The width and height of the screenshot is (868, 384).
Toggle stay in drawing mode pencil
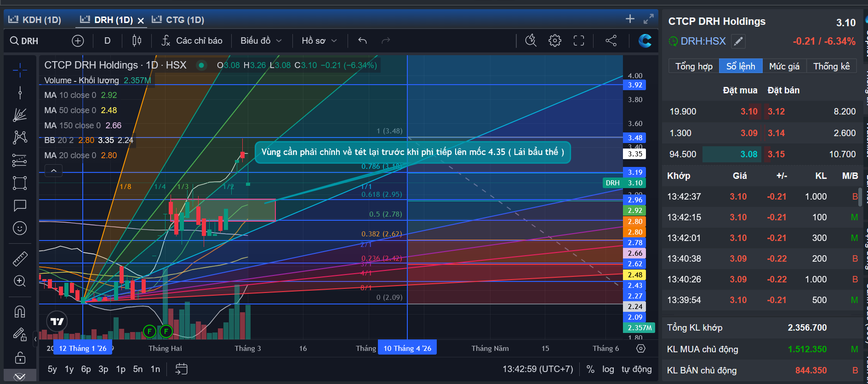pos(20,334)
